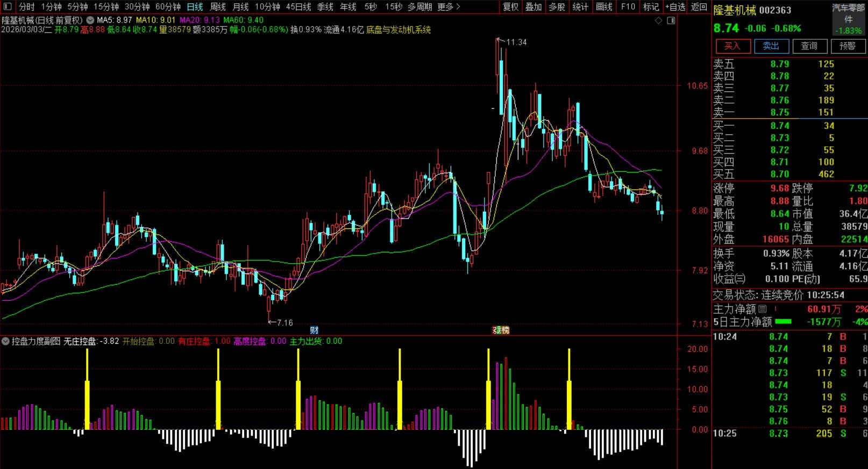Expand the 控盘力度副图 indicator dropdown
This screenshot has width=868, height=469.
click(x=6, y=341)
